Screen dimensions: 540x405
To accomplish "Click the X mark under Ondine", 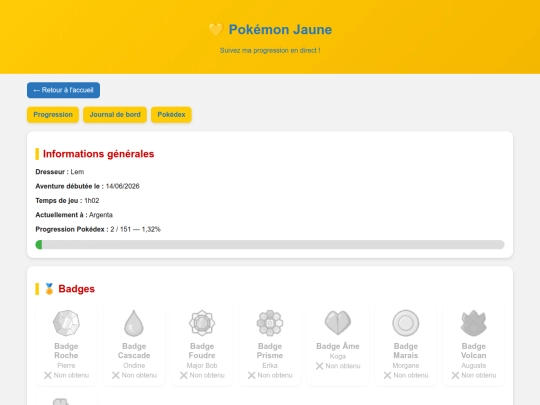I will point(115,375).
